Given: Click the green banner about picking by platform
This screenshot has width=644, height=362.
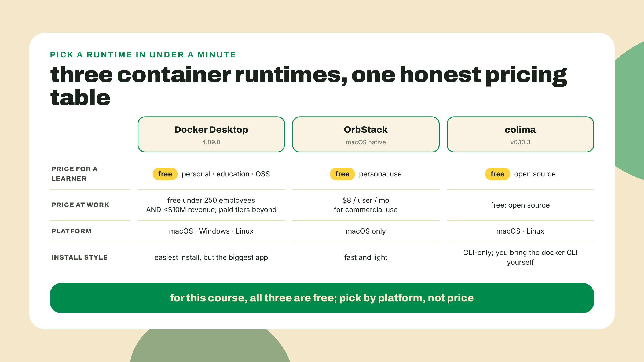Looking at the screenshot, I should pyautogui.click(x=322, y=298).
